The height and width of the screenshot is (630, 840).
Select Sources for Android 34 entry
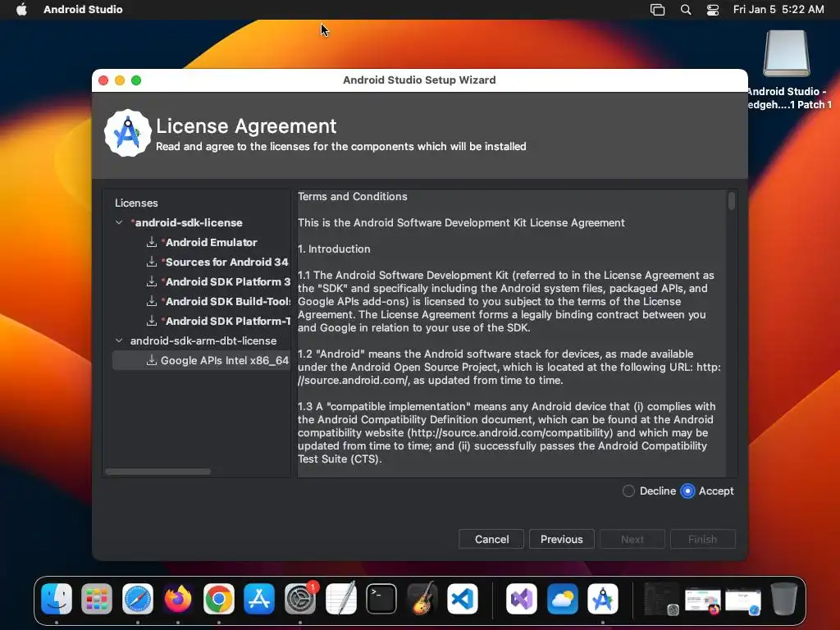click(202, 262)
